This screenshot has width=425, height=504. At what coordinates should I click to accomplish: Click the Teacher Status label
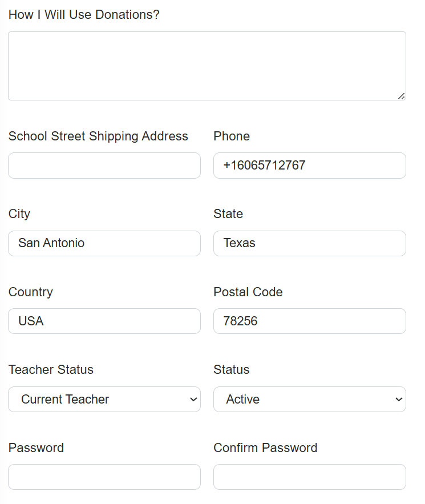coord(51,370)
